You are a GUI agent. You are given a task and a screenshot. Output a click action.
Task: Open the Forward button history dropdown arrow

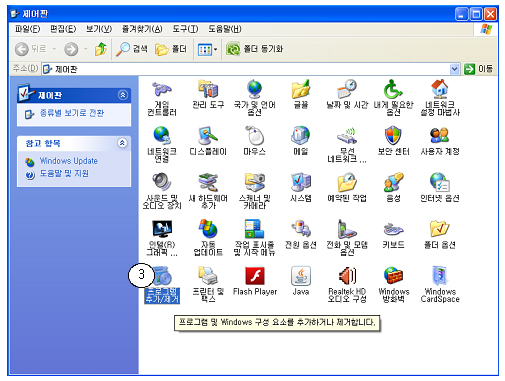point(86,49)
